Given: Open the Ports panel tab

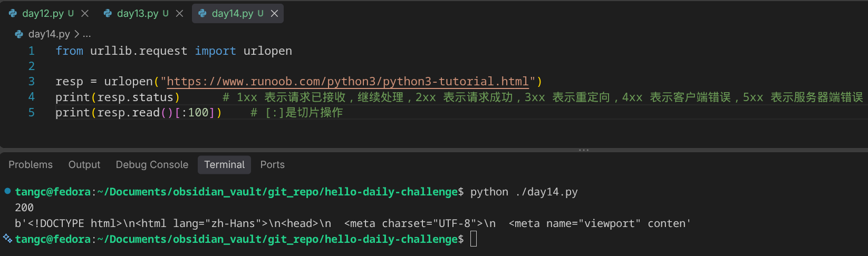Looking at the screenshot, I should [x=273, y=165].
